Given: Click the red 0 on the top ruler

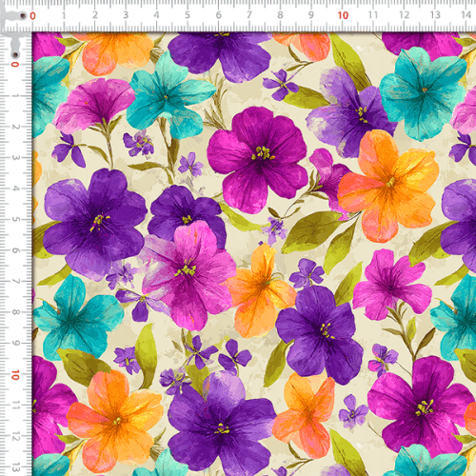Looking at the screenshot, I should tap(32, 16).
